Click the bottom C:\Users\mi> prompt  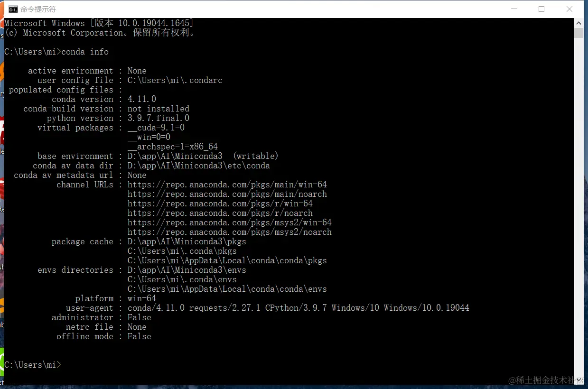click(33, 365)
